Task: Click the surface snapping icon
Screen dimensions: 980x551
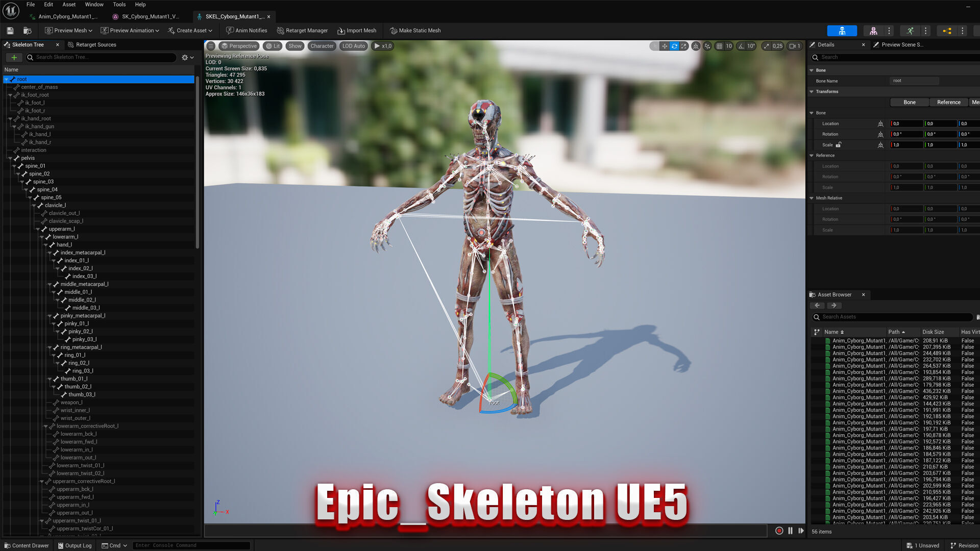Action: coord(707,46)
